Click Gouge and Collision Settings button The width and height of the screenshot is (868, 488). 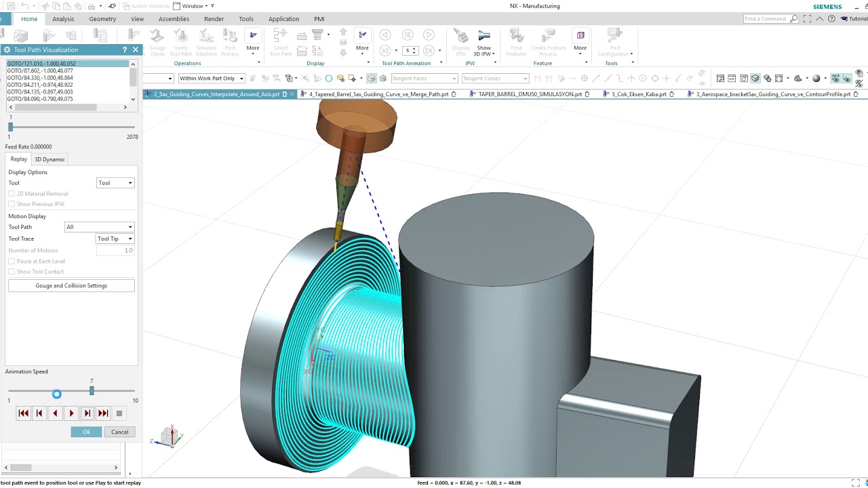(71, 286)
